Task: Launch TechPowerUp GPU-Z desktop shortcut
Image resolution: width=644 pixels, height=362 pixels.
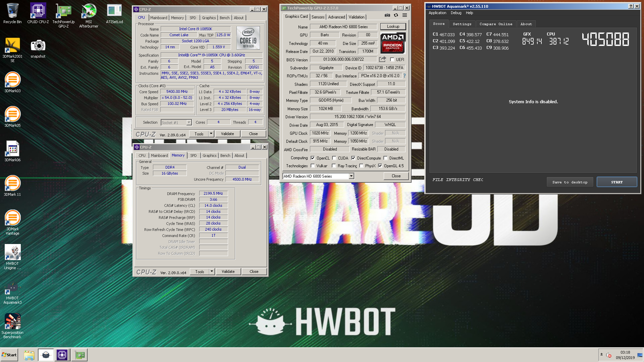Action: point(63,15)
